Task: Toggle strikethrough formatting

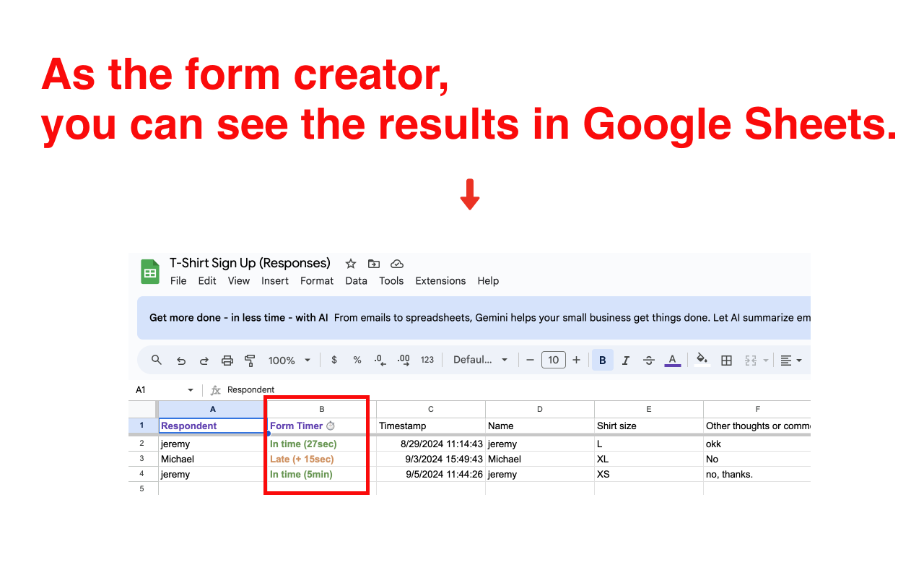Action: click(x=648, y=359)
